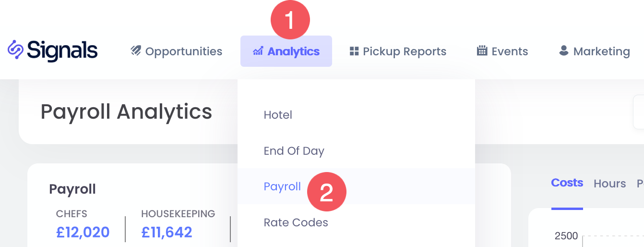Click the Marketing person icon
Image resolution: width=644 pixels, height=247 pixels.
tap(564, 51)
